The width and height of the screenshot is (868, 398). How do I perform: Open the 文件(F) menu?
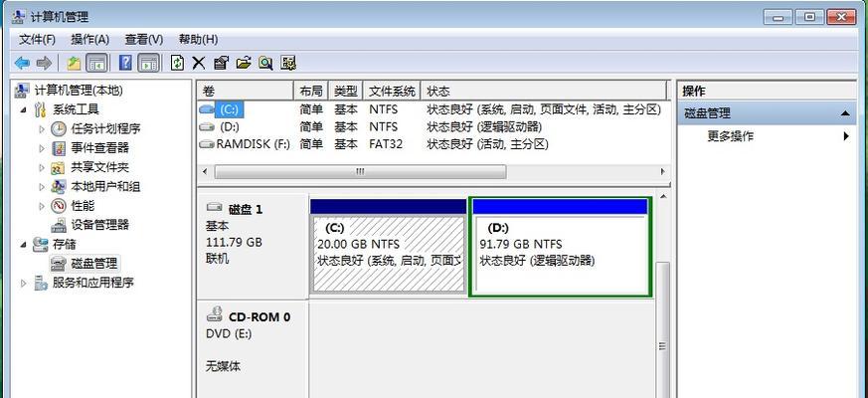click(x=37, y=40)
